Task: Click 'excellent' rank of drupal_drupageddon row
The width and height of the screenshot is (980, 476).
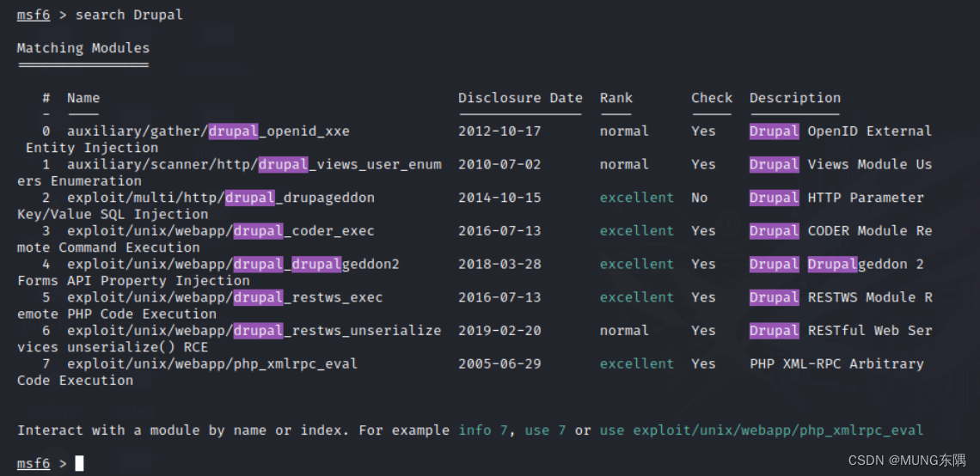Action: (x=637, y=198)
